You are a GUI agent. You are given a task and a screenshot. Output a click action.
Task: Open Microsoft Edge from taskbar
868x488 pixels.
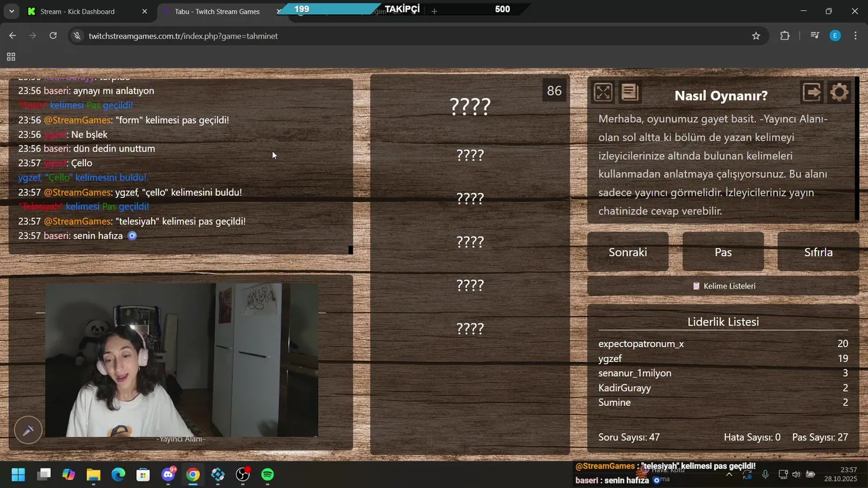click(x=118, y=474)
